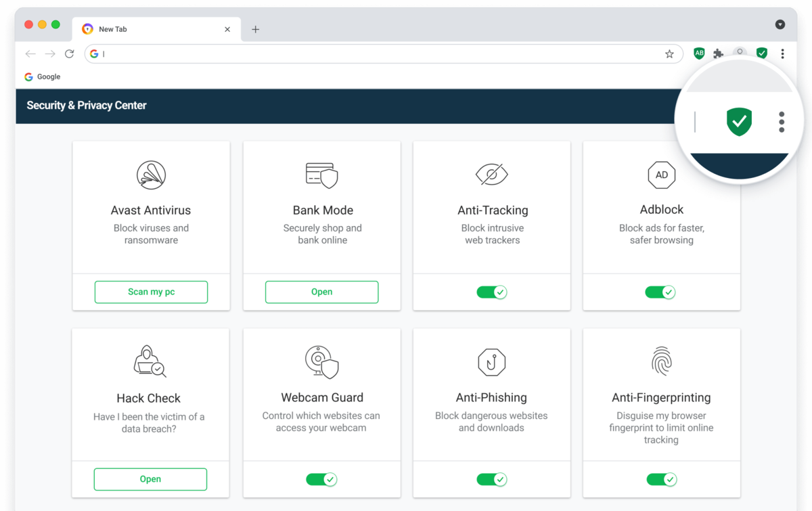
Task: Click the Security & Privacy Center heading
Action: click(x=87, y=105)
